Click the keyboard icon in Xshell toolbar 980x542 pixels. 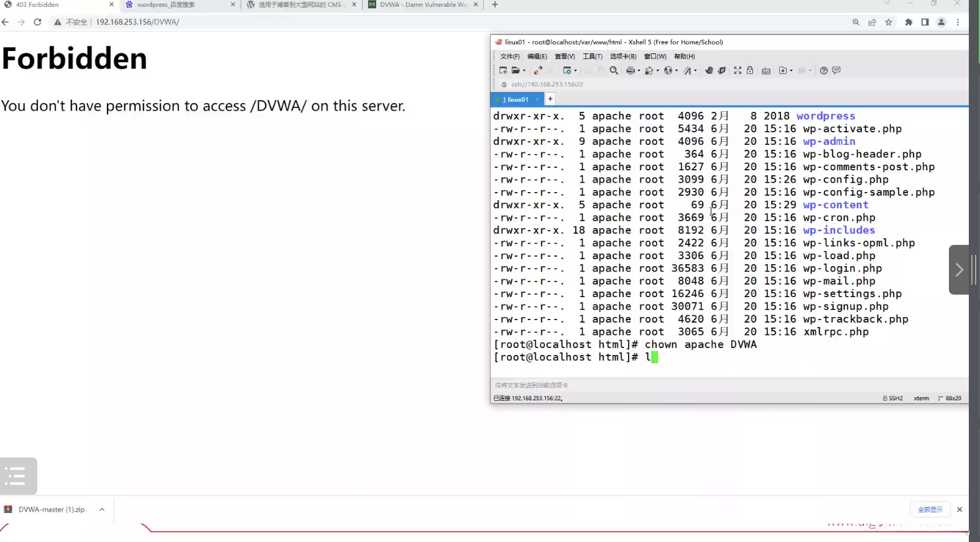tap(766, 71)
